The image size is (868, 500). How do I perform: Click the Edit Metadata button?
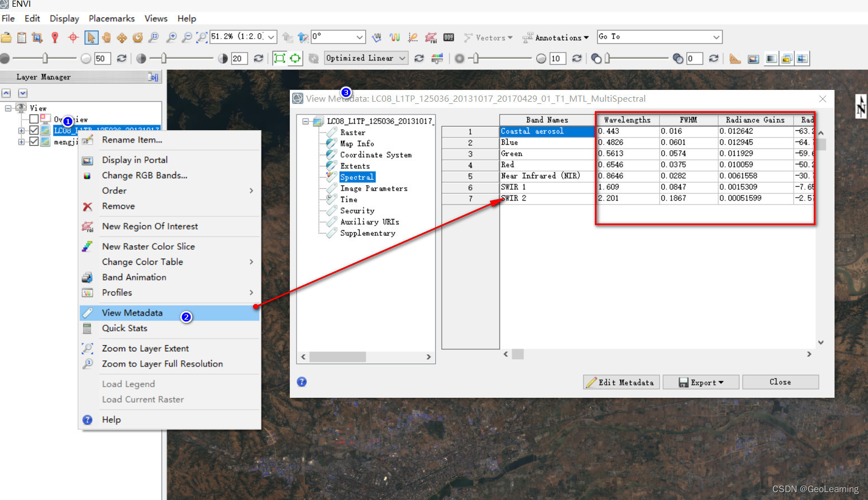(x=621, y=382)
